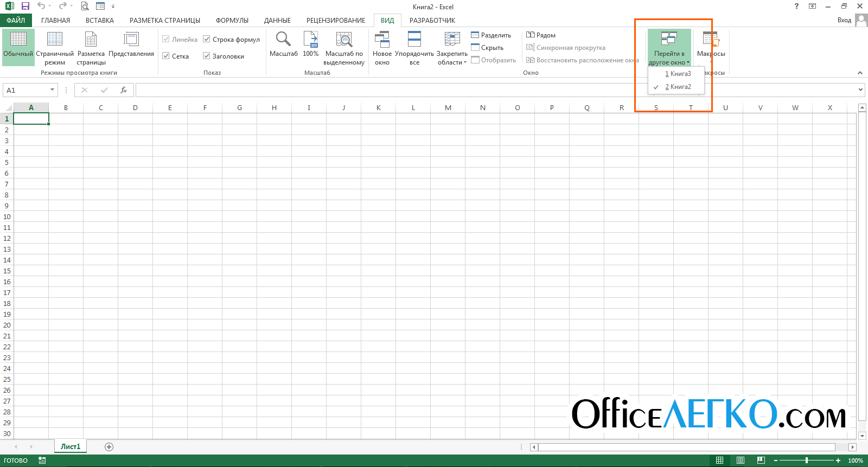The image size is (868, 467).
Task: Switch to the ВСТАВКА ribbon tab
Action: (100, 20)
